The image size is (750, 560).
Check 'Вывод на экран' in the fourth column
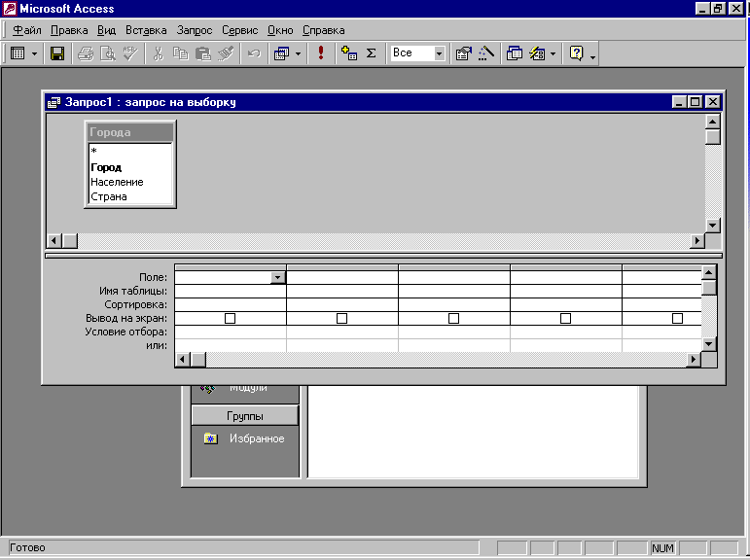(x=566, y=318)
